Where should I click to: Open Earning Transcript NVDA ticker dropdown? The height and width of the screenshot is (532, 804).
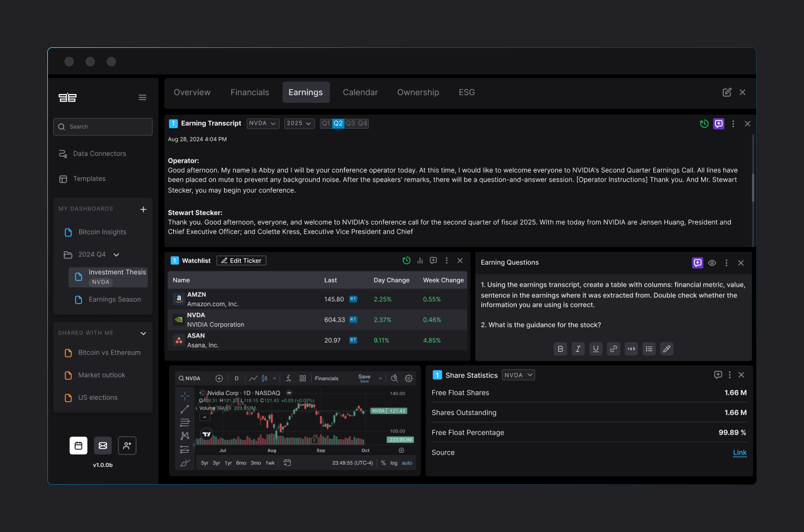pyautogui.click(x=263, y=124)
